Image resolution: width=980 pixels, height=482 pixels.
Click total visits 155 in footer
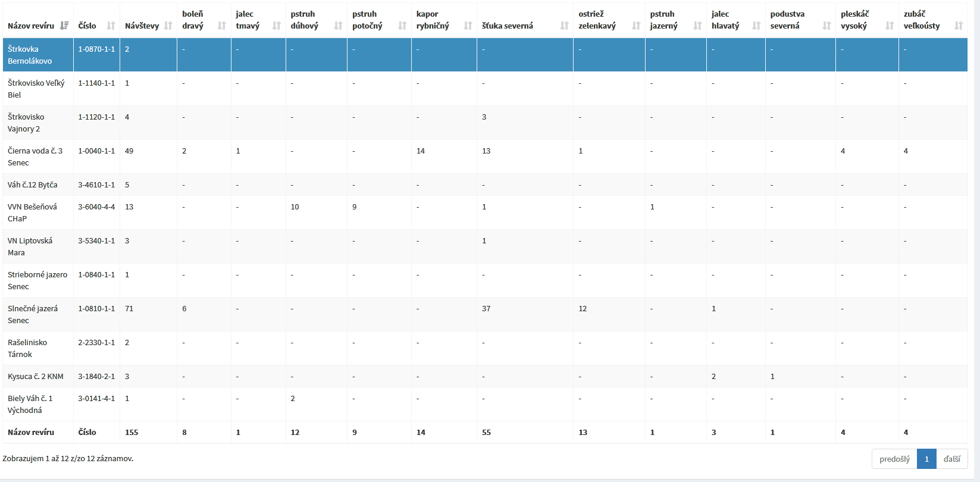click(131, 432)
